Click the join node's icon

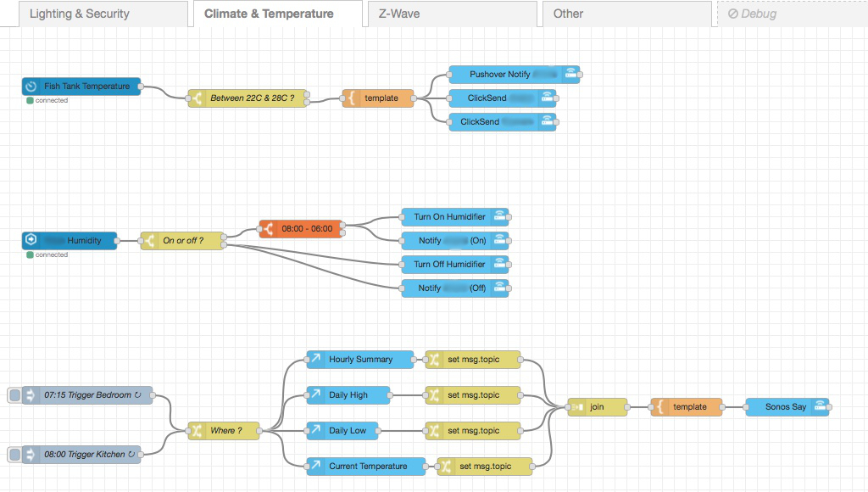(576, 406)
